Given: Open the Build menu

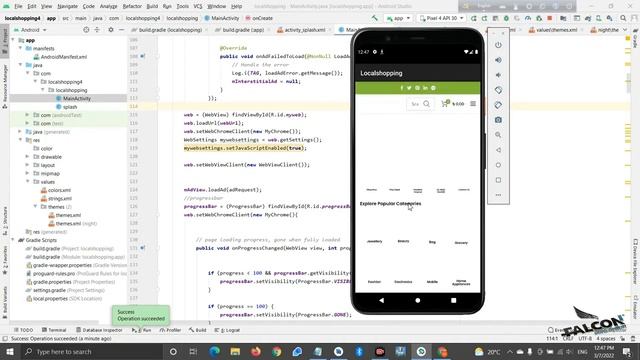Looking at the screenshot, I should pyautogui.click(x=152, y=6).
